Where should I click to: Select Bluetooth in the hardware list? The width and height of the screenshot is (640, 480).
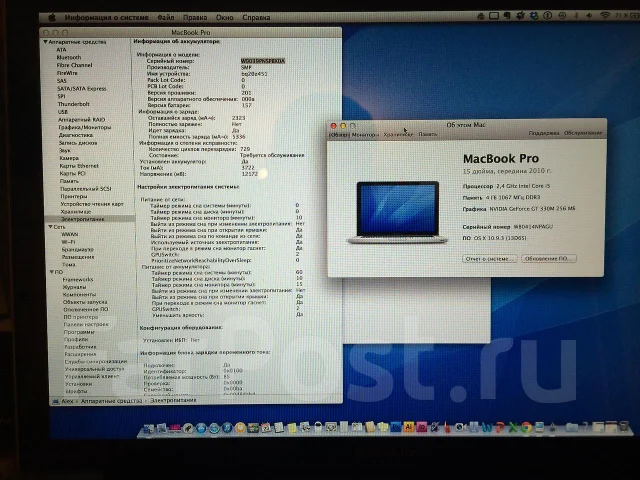(69, 58)
